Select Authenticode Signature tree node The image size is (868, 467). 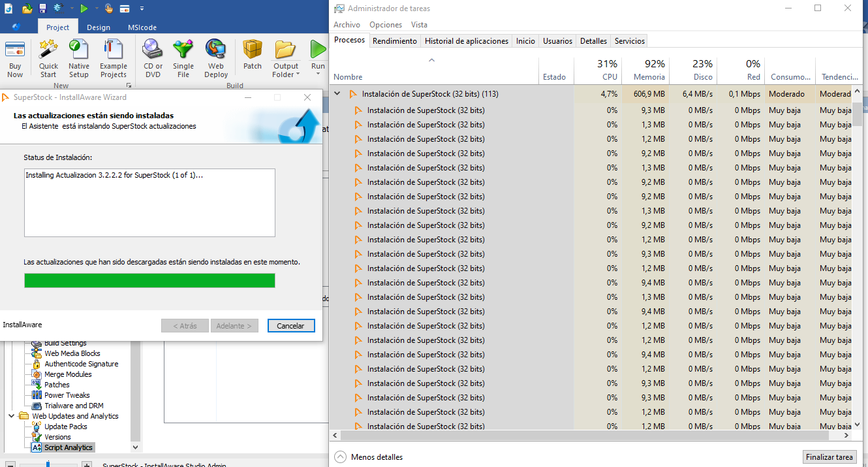tap(82, 364)
